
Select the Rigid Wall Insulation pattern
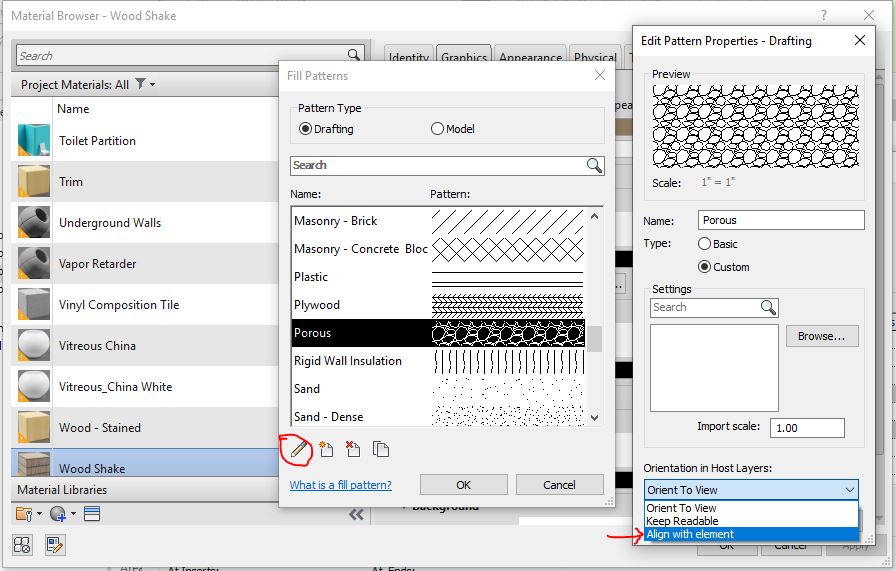[x=438, y=361]
